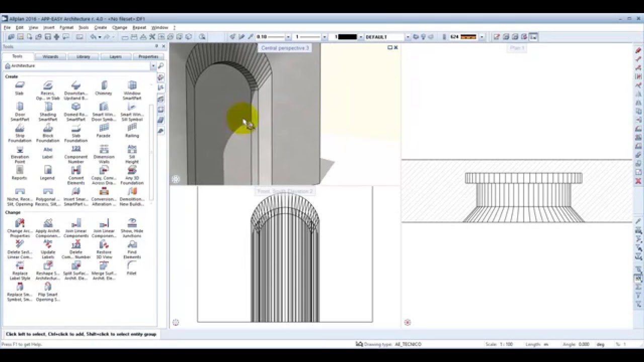644x362 pixels.
Task: Open the Repeat menu
Action: tap(139, 28)
